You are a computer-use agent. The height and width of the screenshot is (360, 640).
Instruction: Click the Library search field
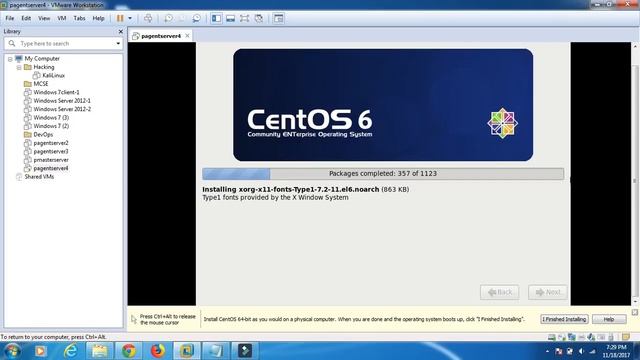(x=63, y=43)
